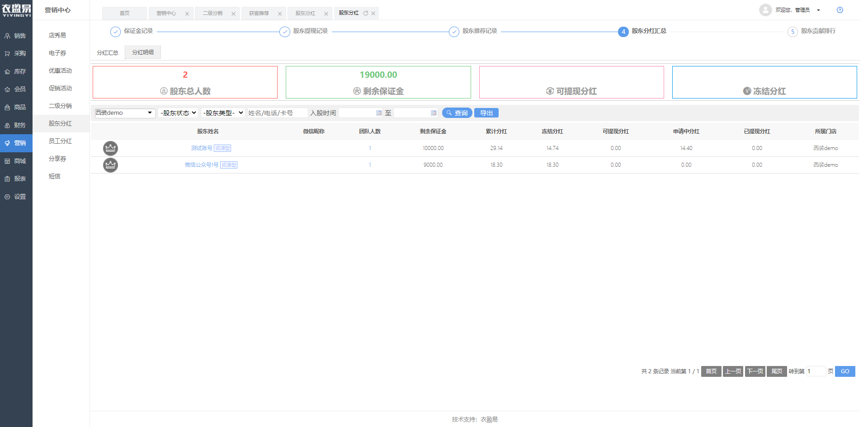This screenshot has height=427, width=868.
Task: Open the 财务 sidebar icon
Action: click(x=7, y=125)
